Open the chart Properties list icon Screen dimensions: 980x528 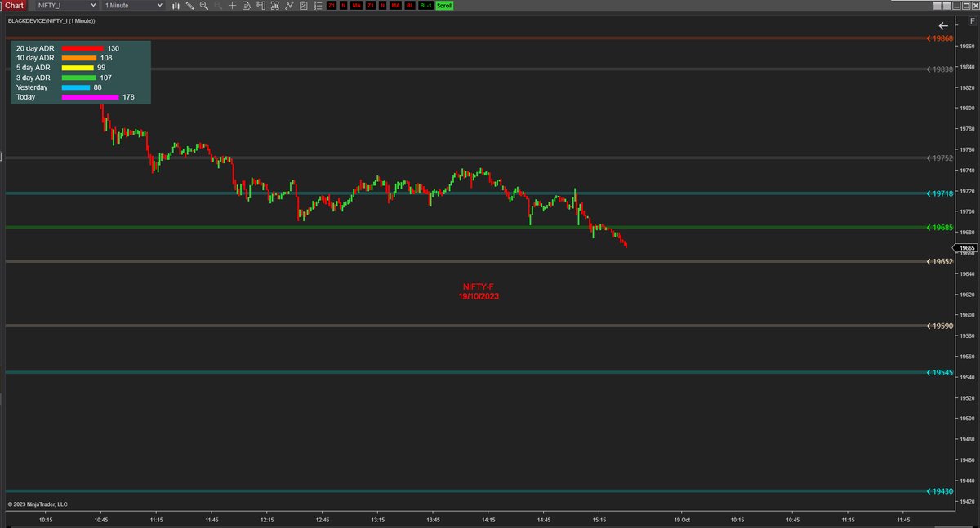click(318, 5)
